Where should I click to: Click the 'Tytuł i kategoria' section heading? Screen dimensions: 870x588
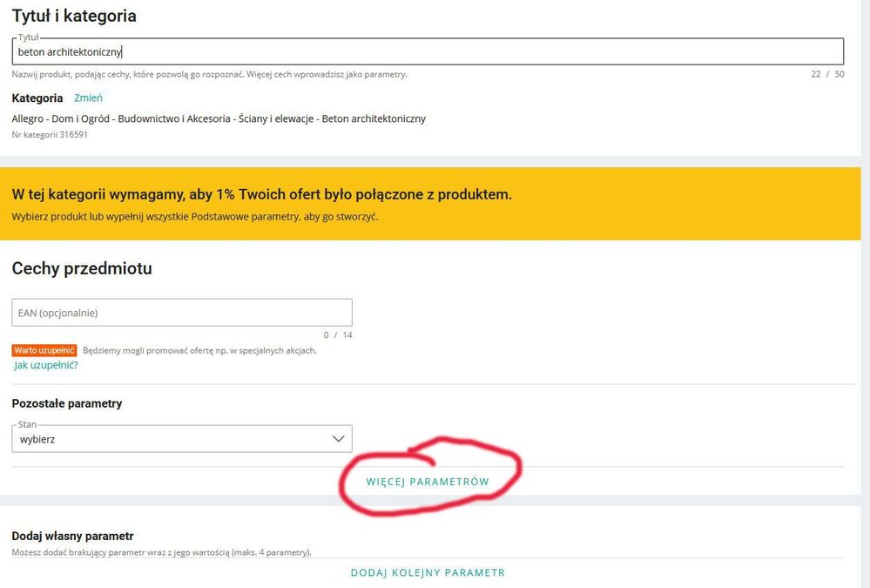tap(74, 16)
